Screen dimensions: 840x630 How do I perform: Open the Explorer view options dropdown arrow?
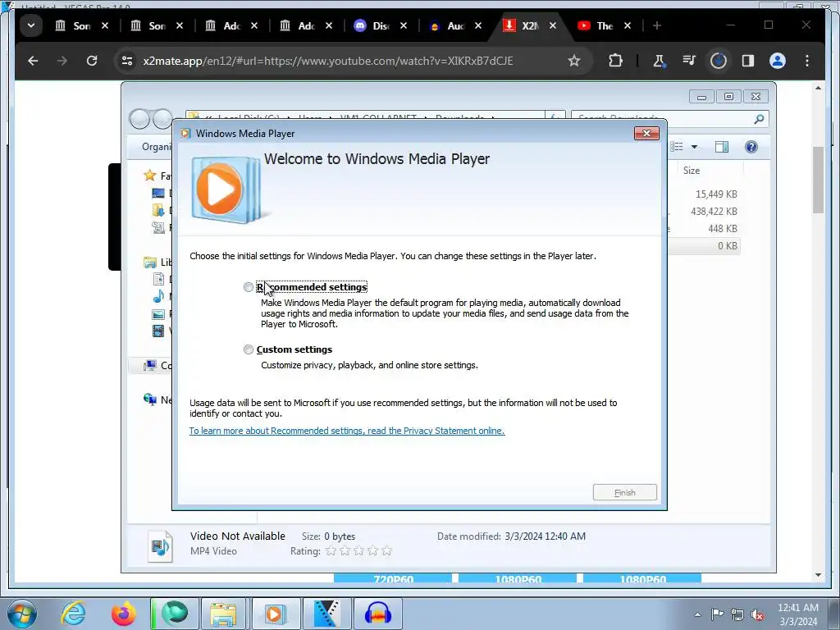coord(694,147)
